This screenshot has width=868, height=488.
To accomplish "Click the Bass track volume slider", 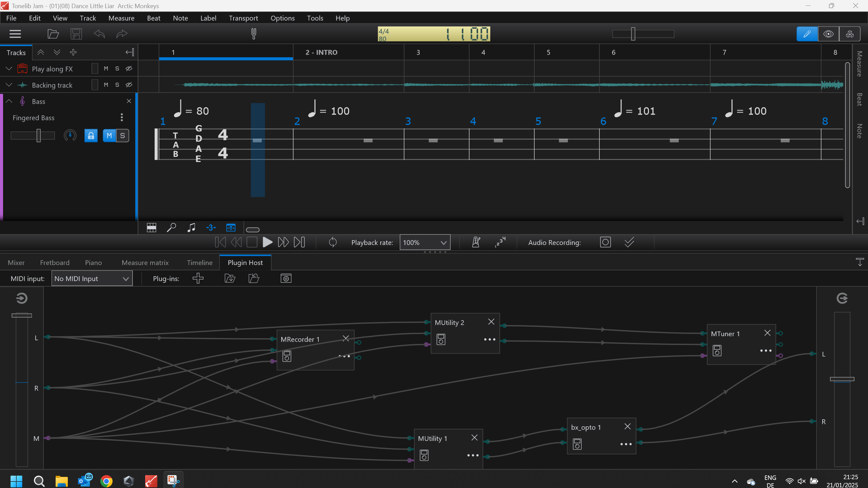I will 39,136.
